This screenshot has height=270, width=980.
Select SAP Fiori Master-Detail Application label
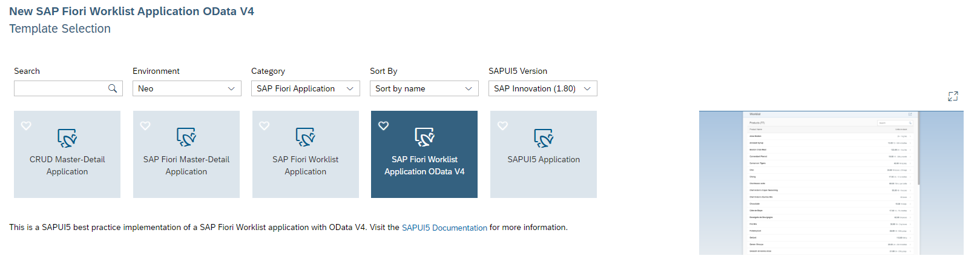pyautogui.click(x=186, y=165)
